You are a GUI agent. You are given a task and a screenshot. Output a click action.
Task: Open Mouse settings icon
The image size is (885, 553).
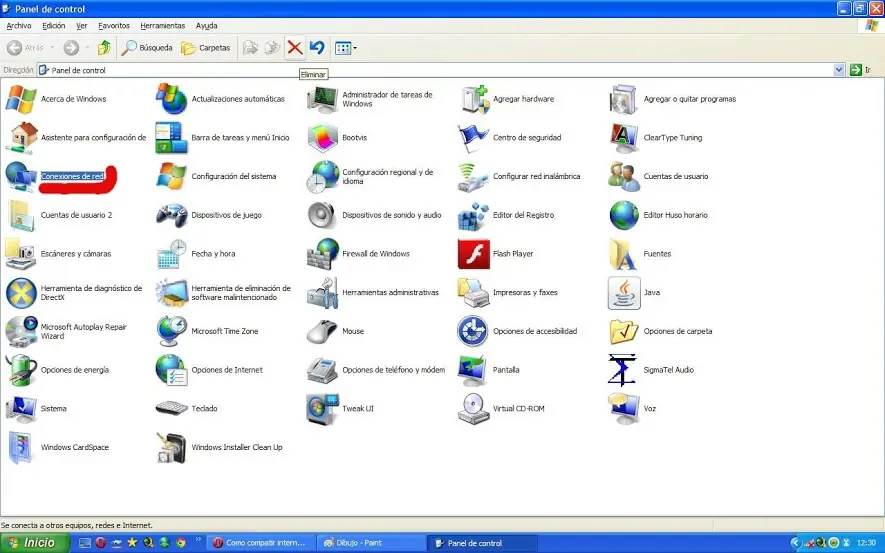[x=322, y=331]
